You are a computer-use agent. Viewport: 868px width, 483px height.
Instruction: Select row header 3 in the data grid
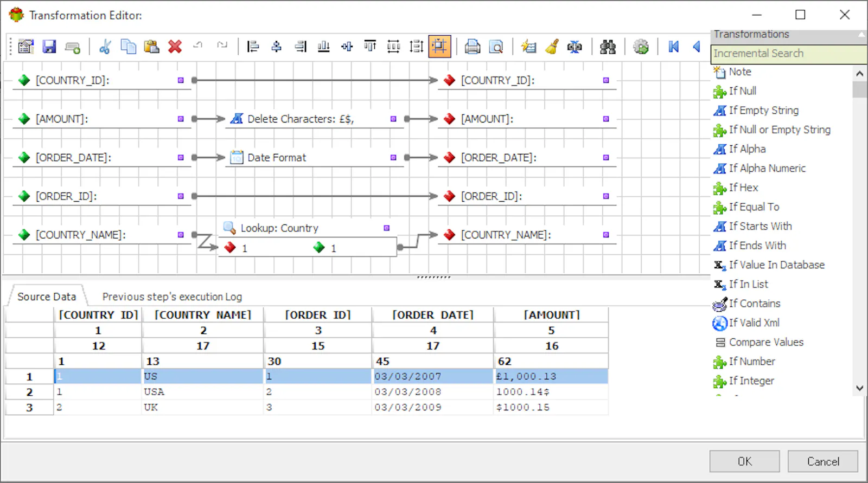point(29,408)
